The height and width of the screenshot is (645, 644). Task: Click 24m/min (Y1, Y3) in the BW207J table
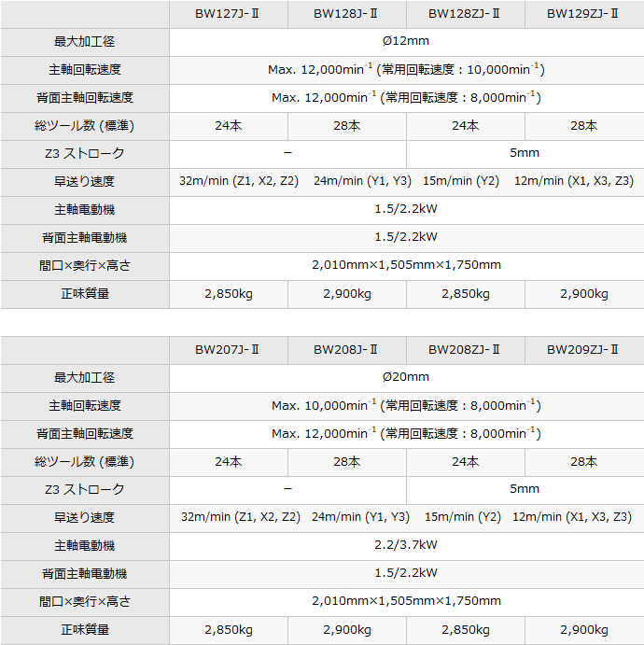360,517
